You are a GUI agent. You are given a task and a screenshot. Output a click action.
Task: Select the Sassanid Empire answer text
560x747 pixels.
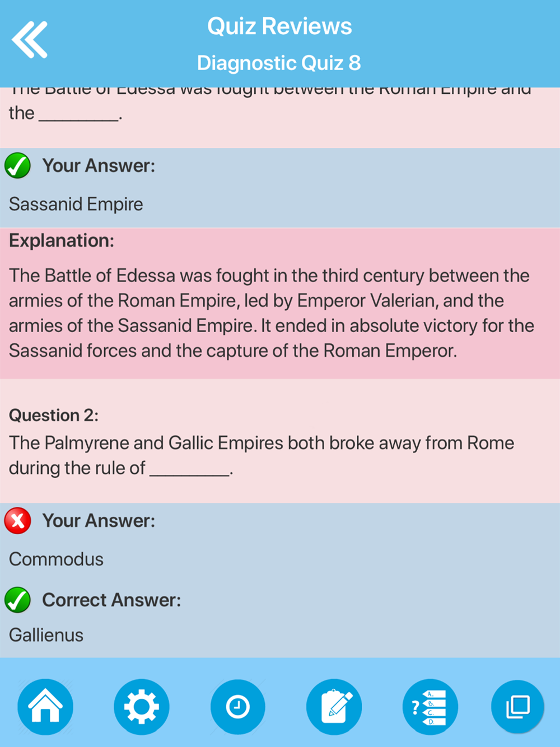tap(76, 204)
